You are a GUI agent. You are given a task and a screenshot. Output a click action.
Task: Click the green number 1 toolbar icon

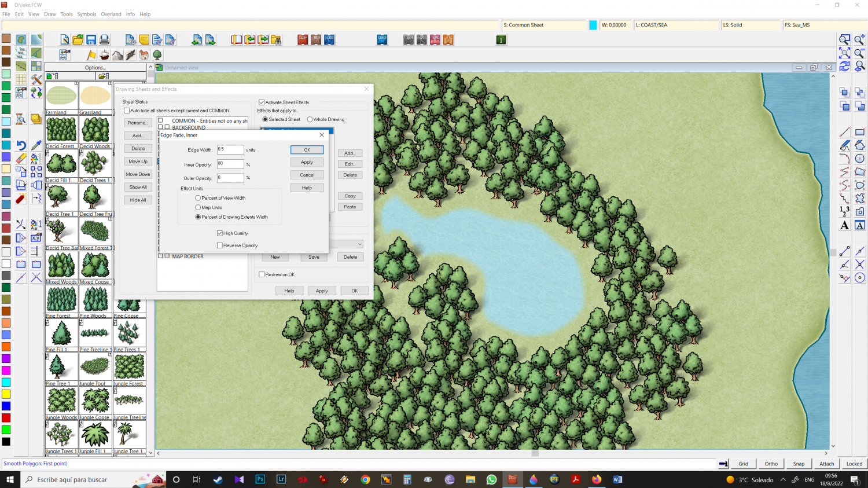click(501, 40)
